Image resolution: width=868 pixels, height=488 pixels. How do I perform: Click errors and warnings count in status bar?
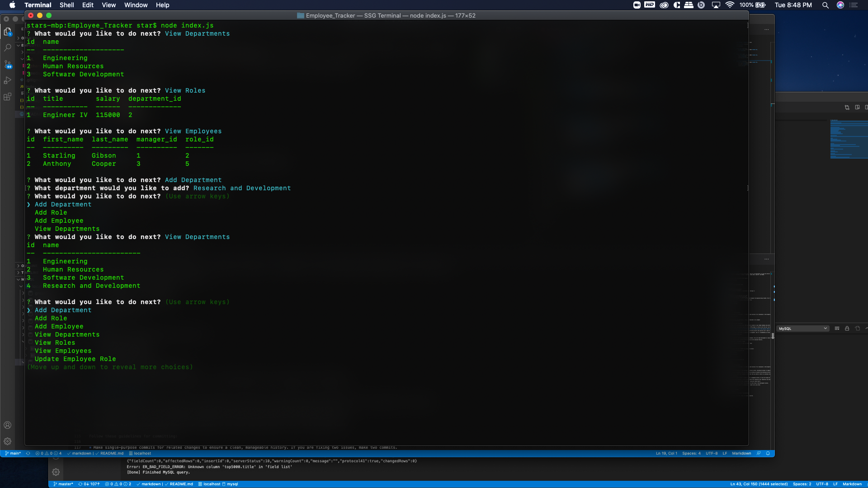(48, 453)
